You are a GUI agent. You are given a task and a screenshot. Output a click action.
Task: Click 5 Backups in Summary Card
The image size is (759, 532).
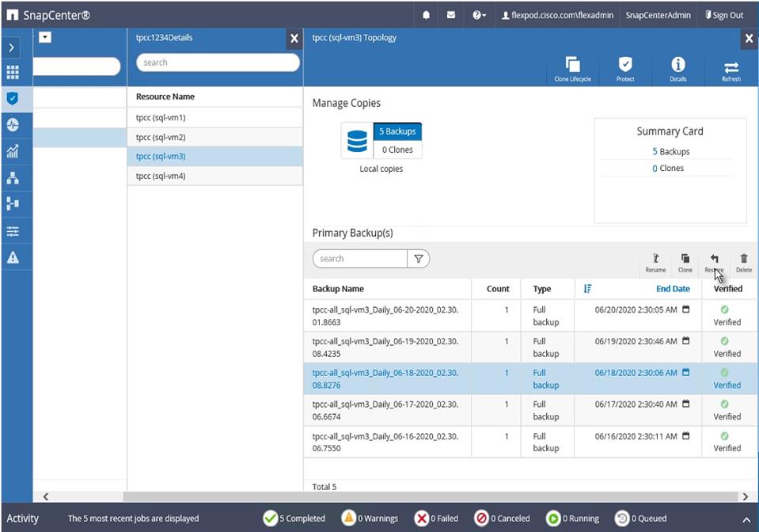coord(670,151)
